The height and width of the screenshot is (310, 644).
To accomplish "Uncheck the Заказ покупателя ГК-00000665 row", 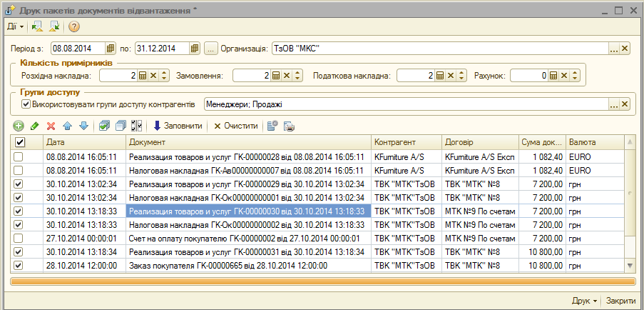I will tap(19, 265).
